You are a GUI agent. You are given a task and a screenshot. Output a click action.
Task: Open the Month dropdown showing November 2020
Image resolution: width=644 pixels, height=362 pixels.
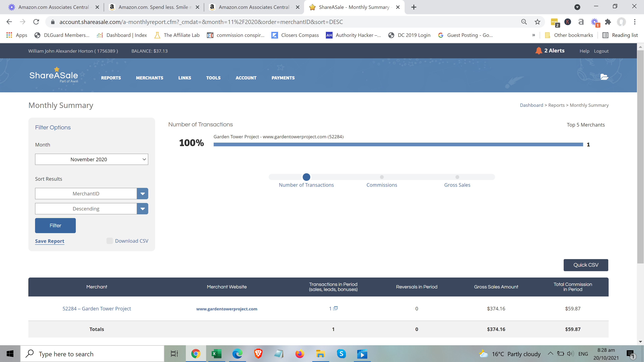(x=92, y=159)
